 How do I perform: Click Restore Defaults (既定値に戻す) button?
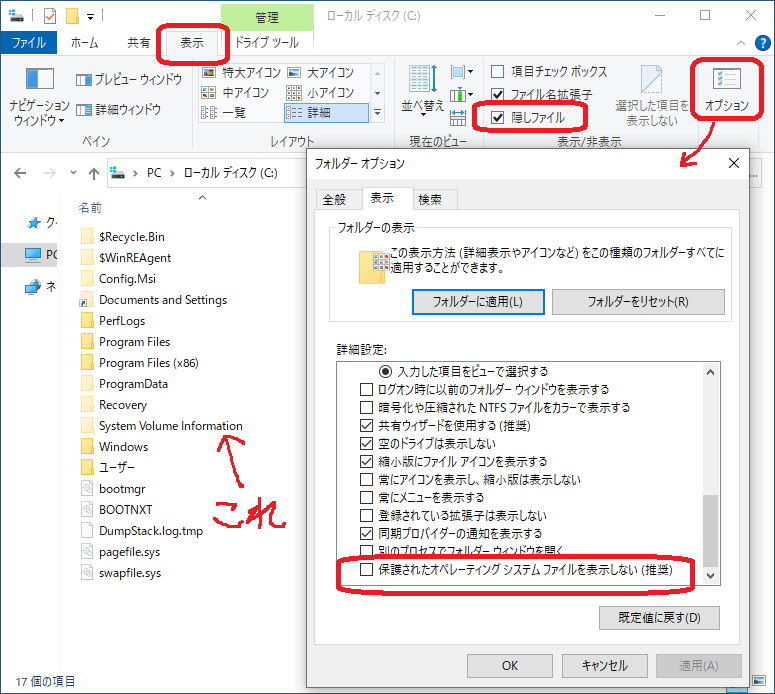coord(659,618)
